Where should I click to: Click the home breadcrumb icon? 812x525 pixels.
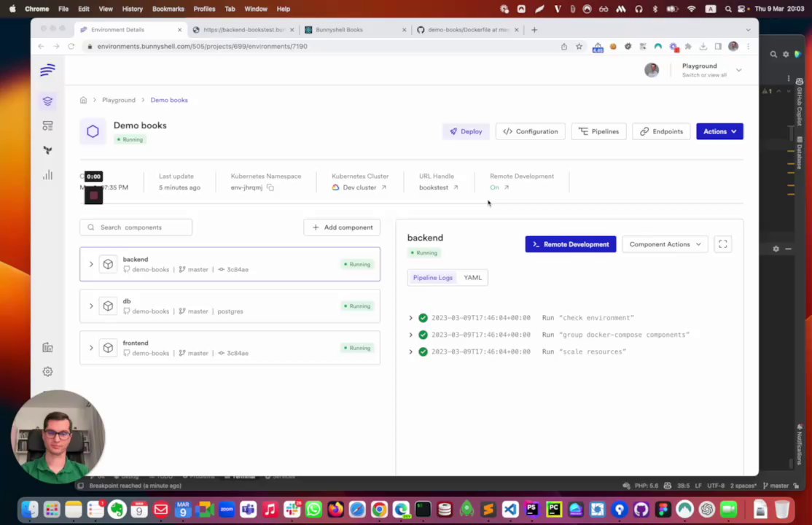point(83,100)
